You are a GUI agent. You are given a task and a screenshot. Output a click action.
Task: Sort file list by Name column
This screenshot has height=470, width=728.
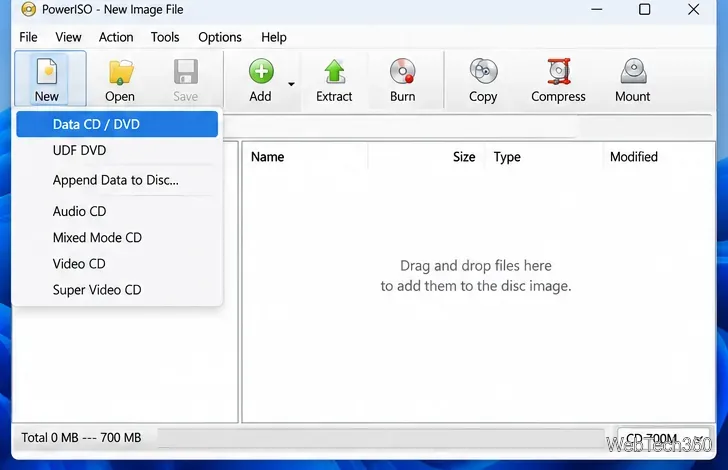point(306,157)
